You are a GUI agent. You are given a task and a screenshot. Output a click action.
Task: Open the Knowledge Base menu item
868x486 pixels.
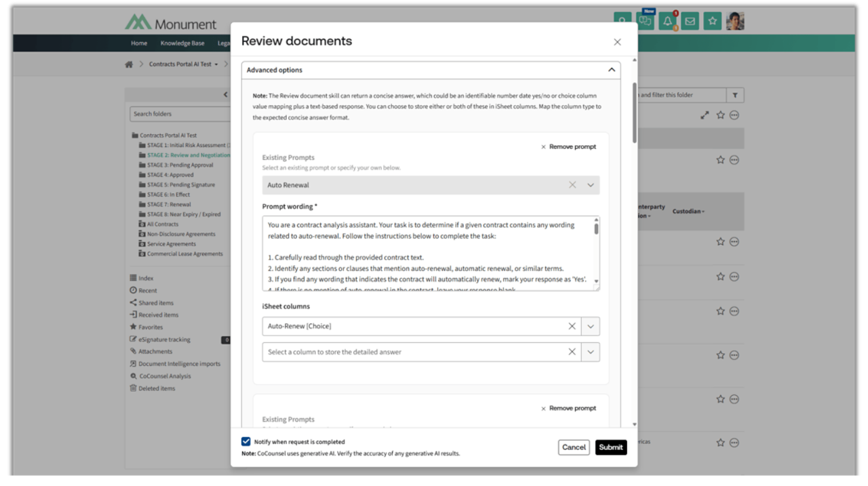(182, 43)
